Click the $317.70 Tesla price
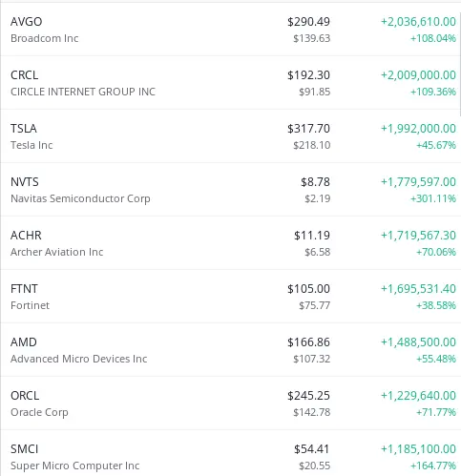The width and height of the screenshot is (461, 476). [x=308, y=129]
